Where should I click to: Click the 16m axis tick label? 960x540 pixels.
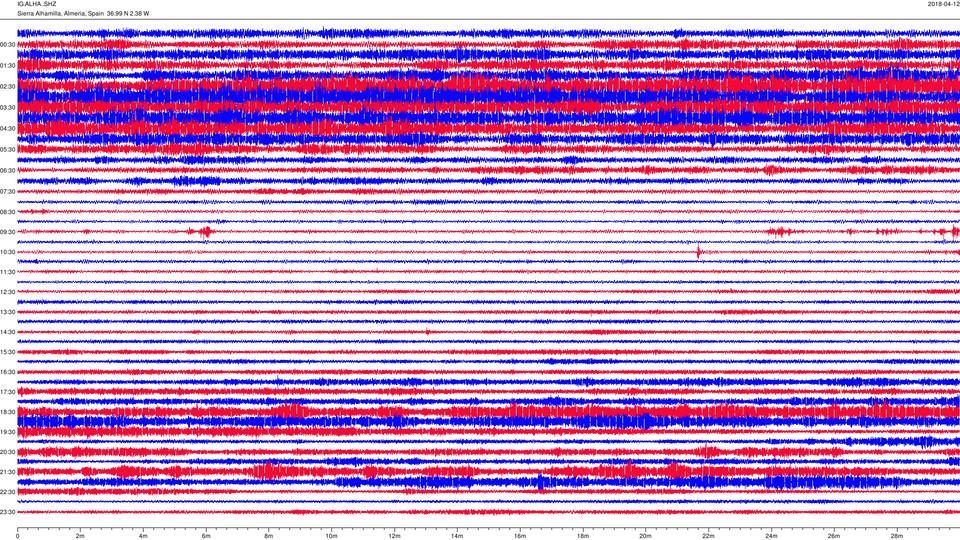520,536
